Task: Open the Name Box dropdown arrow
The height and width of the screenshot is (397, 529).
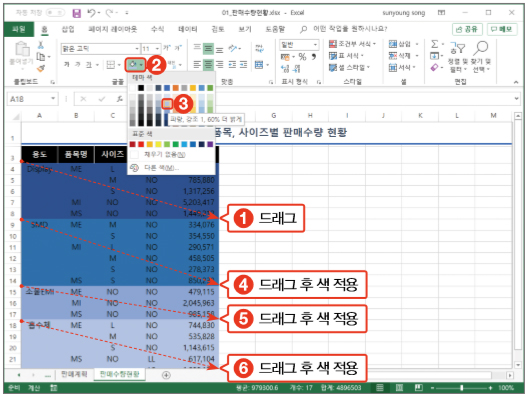Action: (53, 98)
